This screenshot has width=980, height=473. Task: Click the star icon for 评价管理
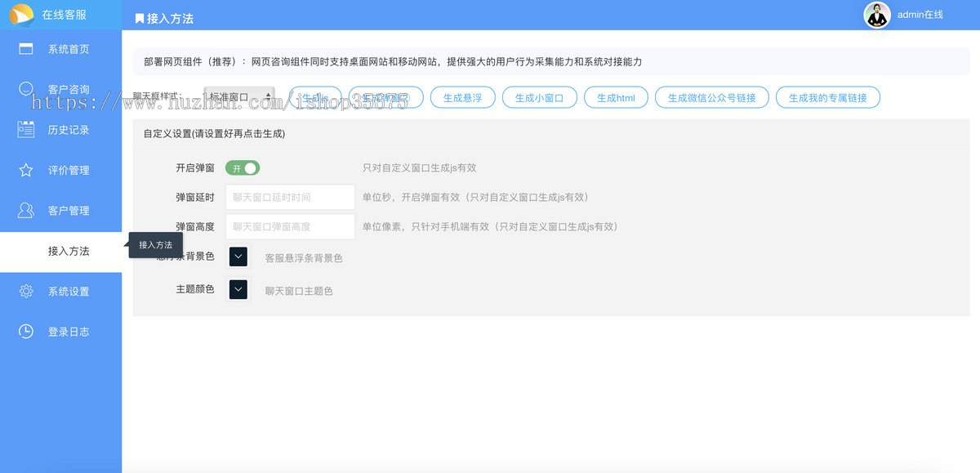26,170
